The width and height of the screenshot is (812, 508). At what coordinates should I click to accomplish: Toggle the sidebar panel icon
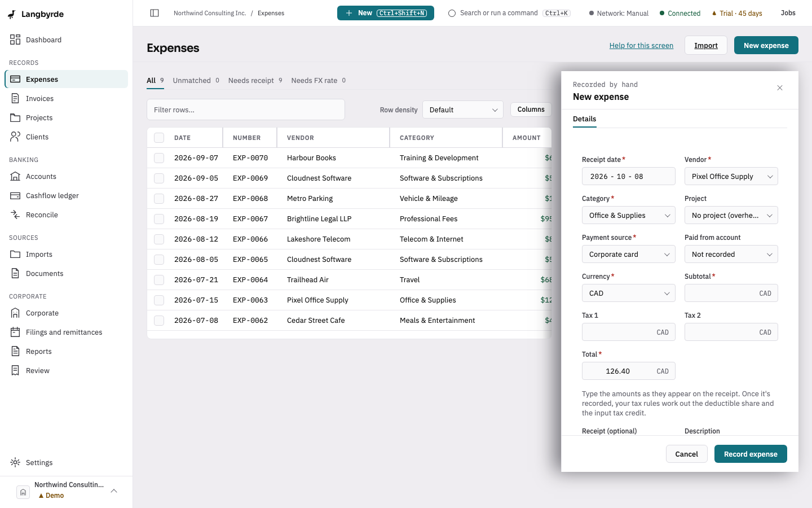(155, 13)
